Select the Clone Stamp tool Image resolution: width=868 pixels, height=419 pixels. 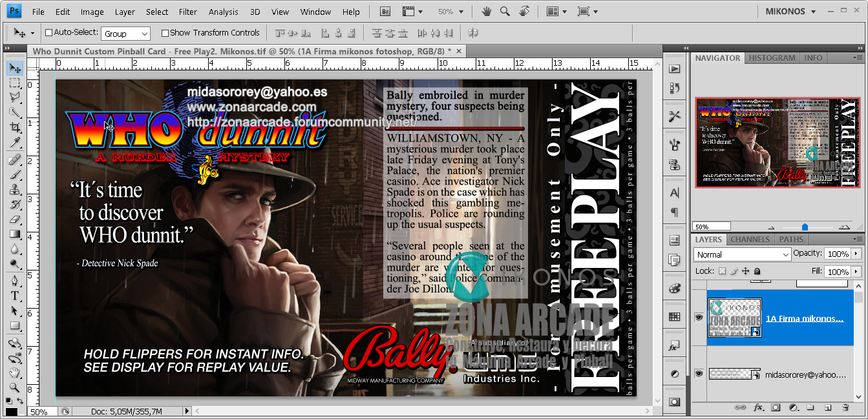click(14, 190)
